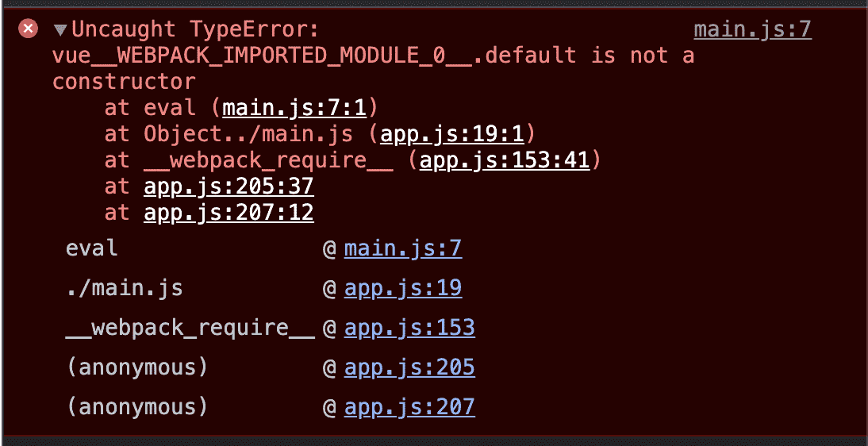The height and width of the screenshot is (446, 868).
Task: Click the word "constructor" in error message
Action: pos(124,82)
